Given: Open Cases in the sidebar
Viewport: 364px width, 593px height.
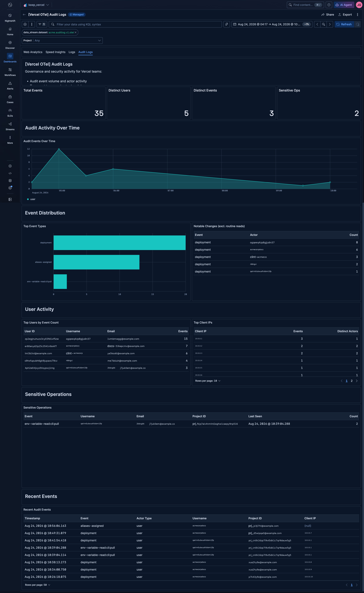Looking at the screenshot, I should pyautogui.click(x=10, y=99).
